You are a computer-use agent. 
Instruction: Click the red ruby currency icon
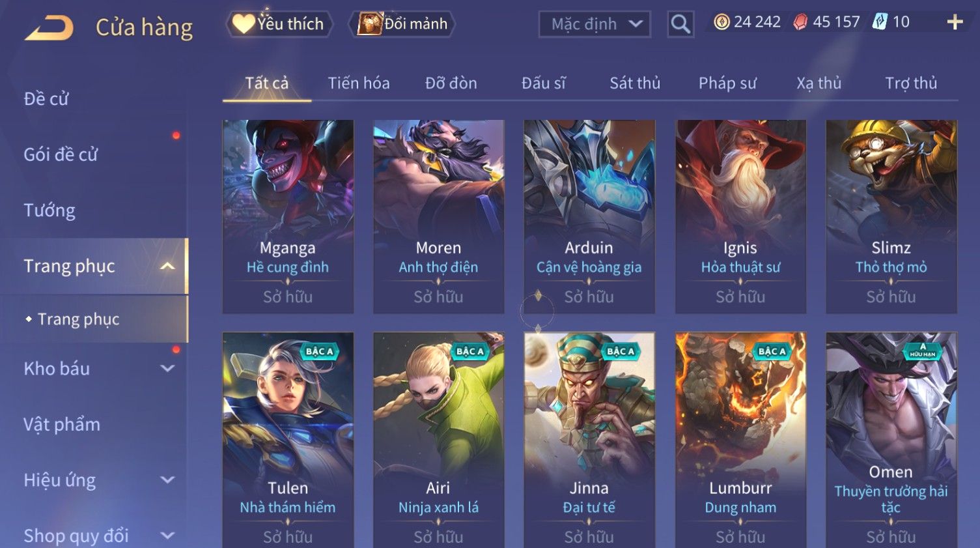[800, 22]
